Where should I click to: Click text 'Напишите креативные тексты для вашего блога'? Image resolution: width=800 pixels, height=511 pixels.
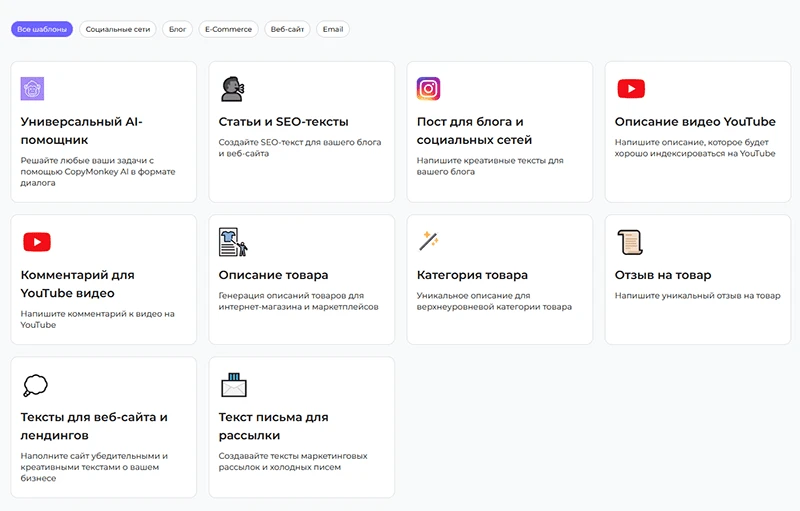[490, 166]
